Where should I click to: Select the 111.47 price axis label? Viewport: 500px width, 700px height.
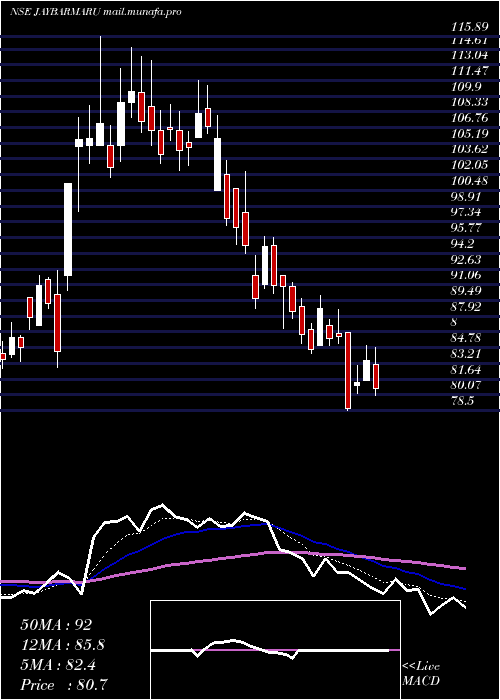pos(468,70)
